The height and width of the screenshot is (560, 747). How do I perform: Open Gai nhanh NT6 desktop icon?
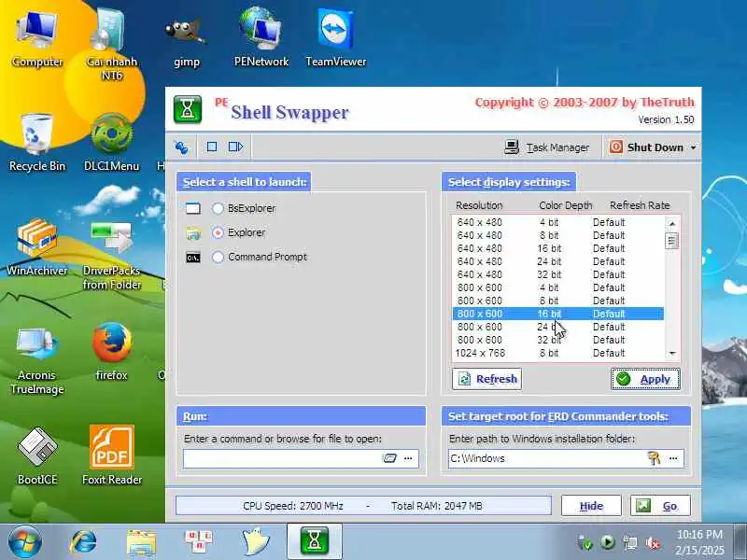[x=111, y=43]
